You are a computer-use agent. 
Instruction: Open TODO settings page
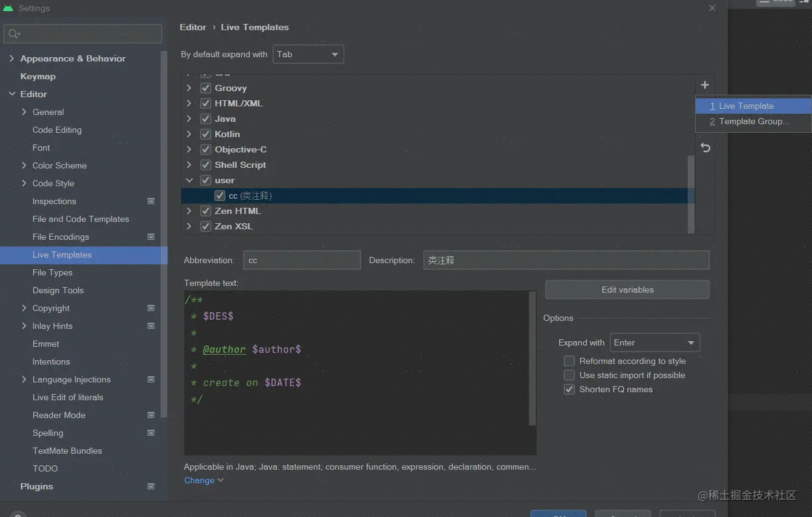45,468
